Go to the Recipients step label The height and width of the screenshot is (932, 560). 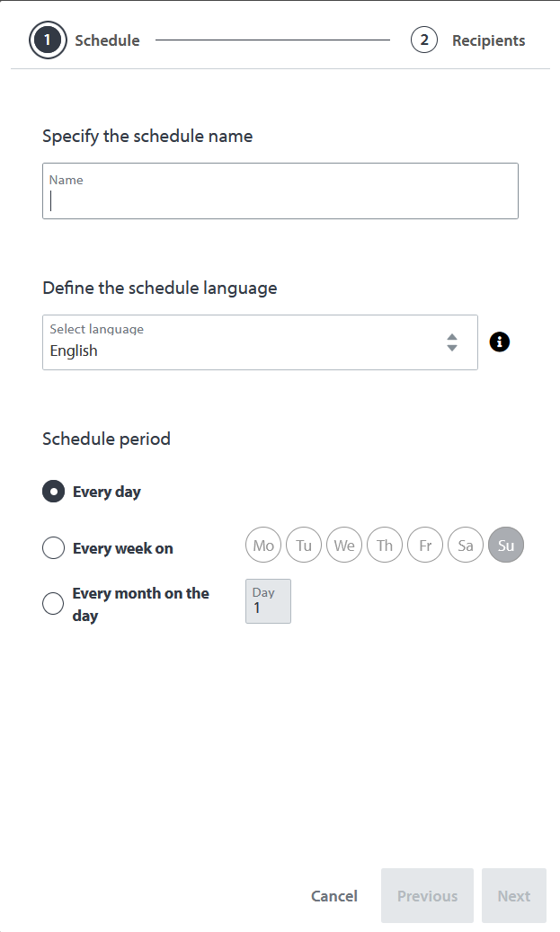488,40
